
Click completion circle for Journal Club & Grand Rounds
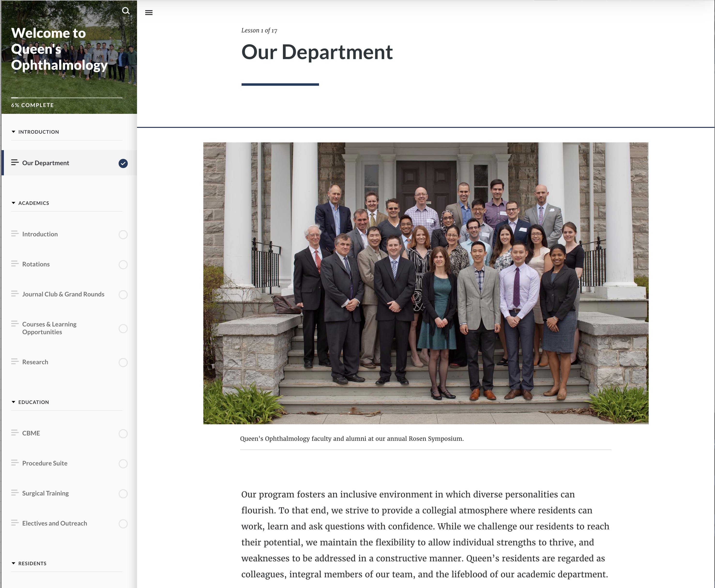(x=123, y=295)
